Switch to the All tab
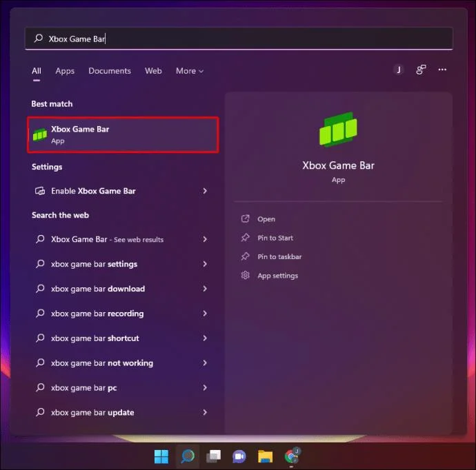The width and height of the screenshot is (476, 470). (x=37, y=71)
